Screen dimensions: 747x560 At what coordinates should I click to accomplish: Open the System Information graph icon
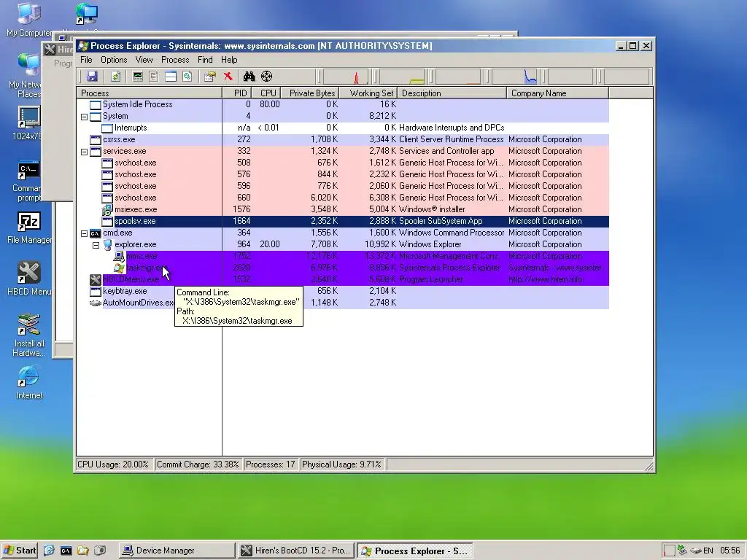[x=138, y=76]
